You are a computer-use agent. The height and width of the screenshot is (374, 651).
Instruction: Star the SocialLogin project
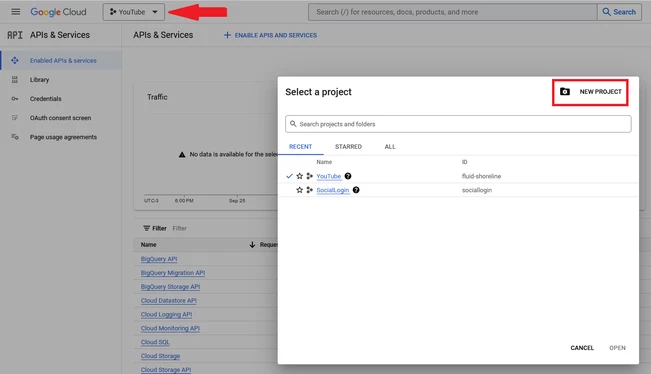(299, 190)
